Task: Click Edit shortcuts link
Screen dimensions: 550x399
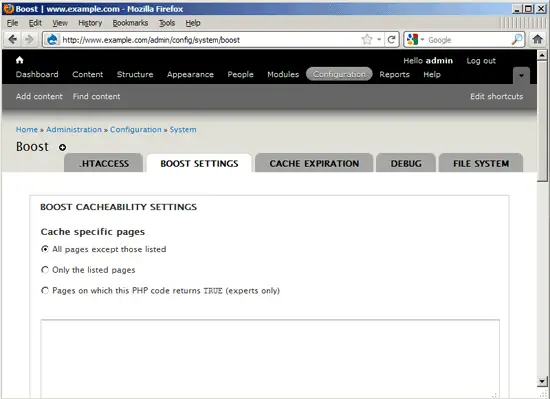Action: pos(496,96)
